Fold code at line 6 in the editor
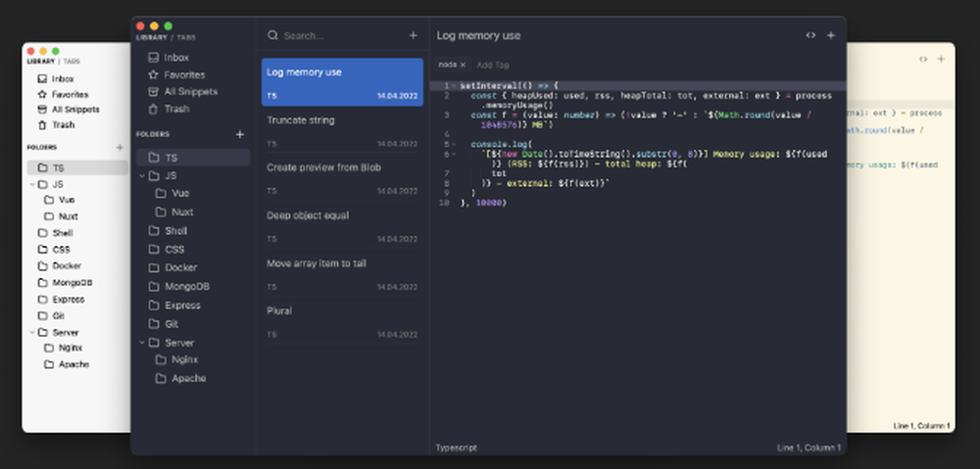Image resolution: width=980 pixels, height=469 pixels. point(455,155)
